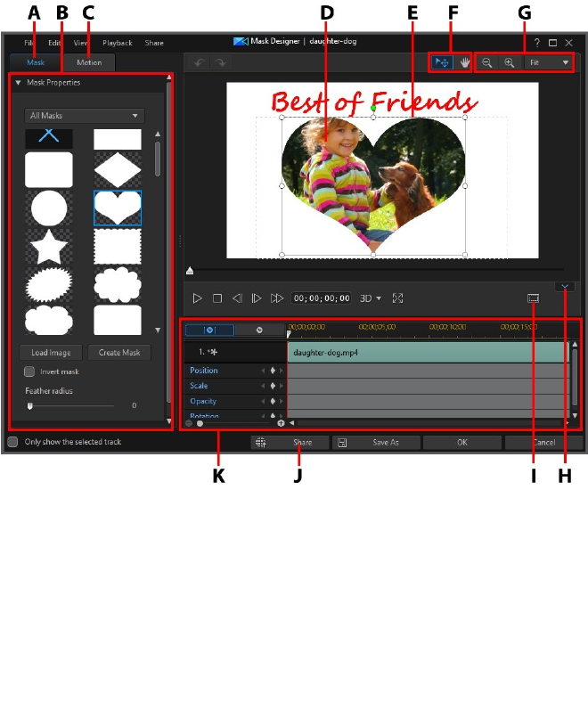This screenshot has height=702, width=588.
Task: Go to next Scale keyframe
Action: click(x=282, y=386)
